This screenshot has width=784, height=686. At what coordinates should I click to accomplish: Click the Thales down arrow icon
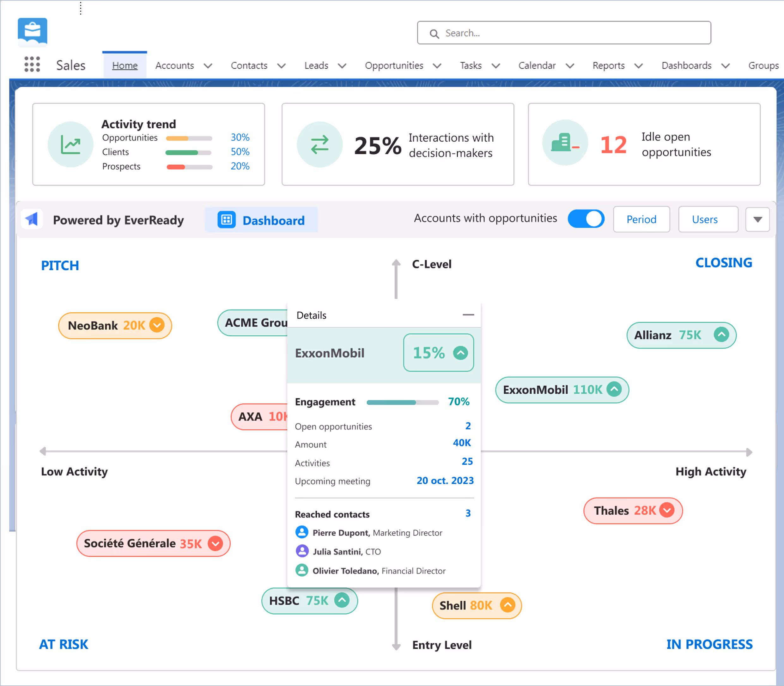pyautogui.click(x=667, y=510)
